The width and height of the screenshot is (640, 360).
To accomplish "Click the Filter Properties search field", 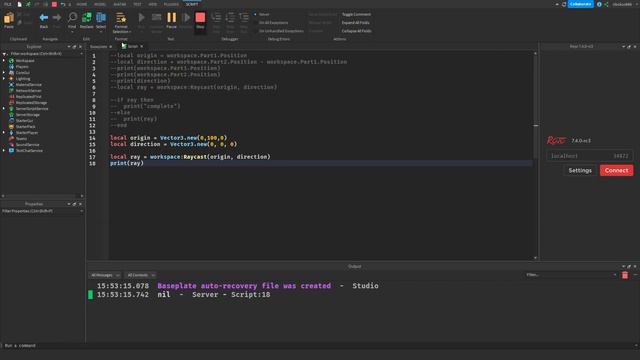I will [42, 211].
